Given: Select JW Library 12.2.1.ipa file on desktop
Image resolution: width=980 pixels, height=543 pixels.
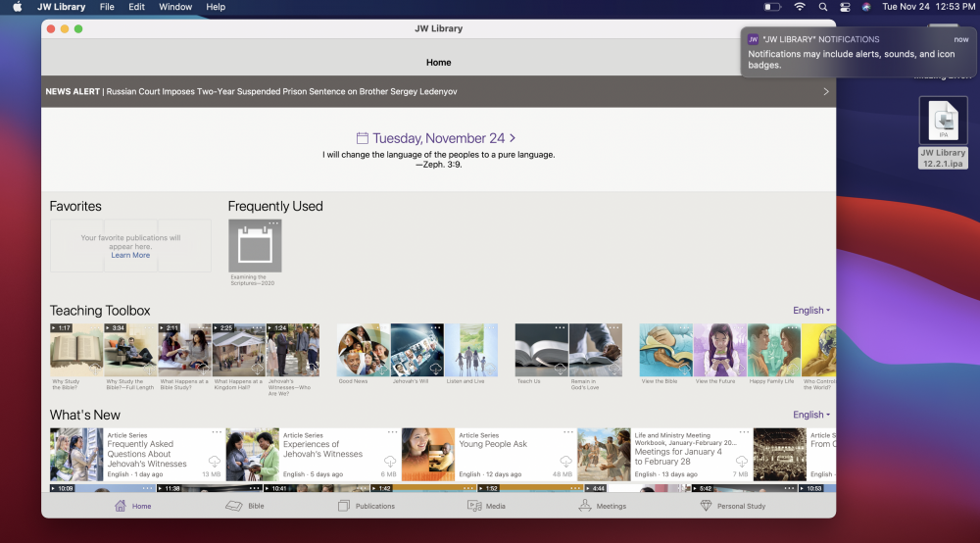Looking at the screenshot, I should coord(943,132).
